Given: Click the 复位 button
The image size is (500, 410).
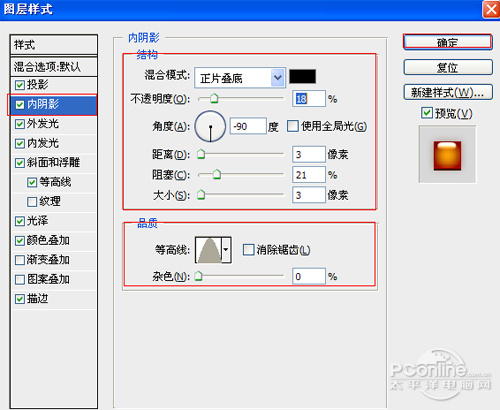Looking at the screenshot, I should coord(448,67).
